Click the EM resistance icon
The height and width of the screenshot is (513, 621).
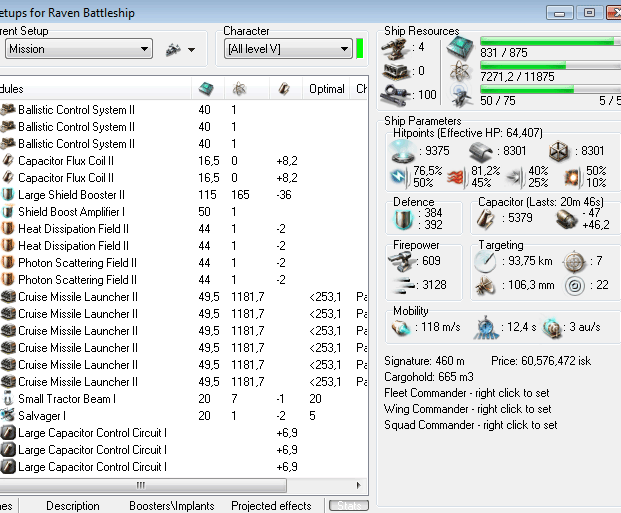pyautogui.click(x=399, y=177)
